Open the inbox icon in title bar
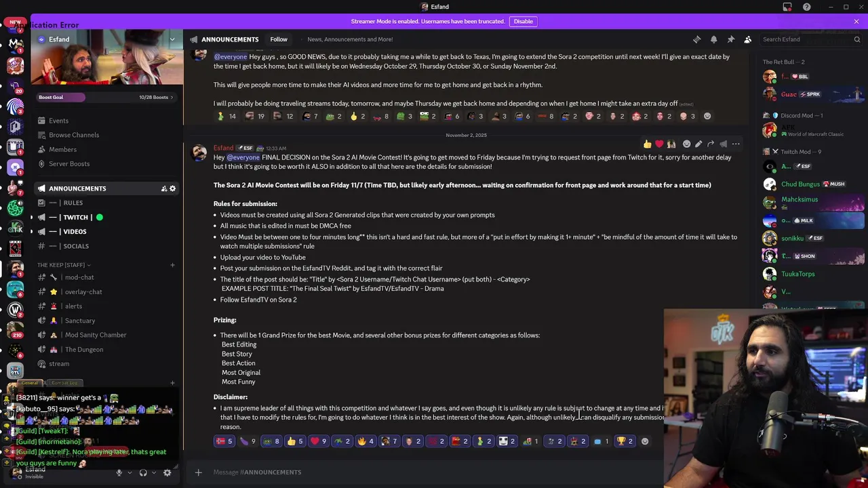 coord(787,7)
